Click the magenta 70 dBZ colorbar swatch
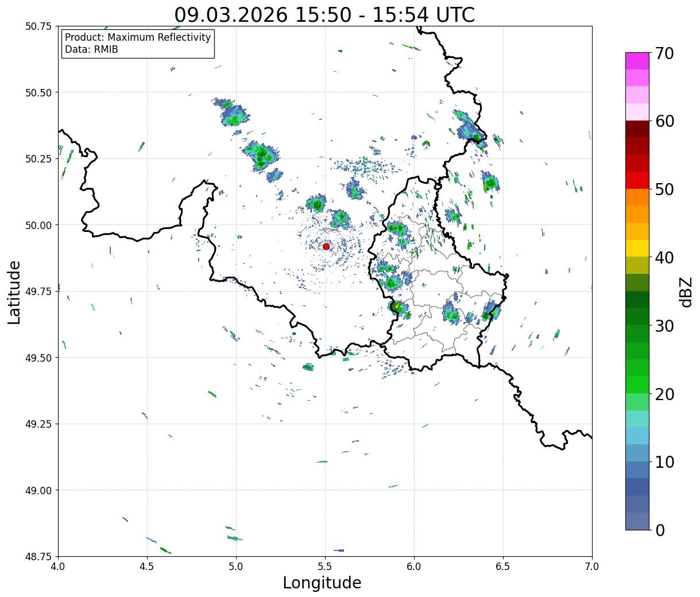 [x=637, y=61]
